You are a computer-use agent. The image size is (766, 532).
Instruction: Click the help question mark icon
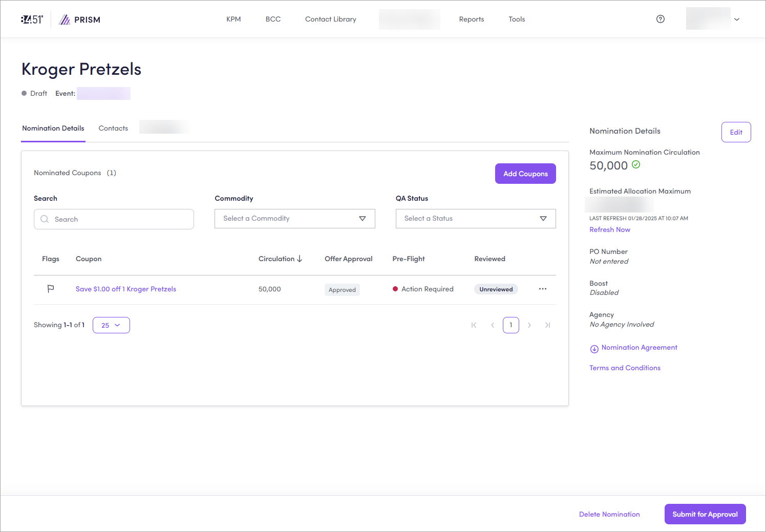coord(661,19)
